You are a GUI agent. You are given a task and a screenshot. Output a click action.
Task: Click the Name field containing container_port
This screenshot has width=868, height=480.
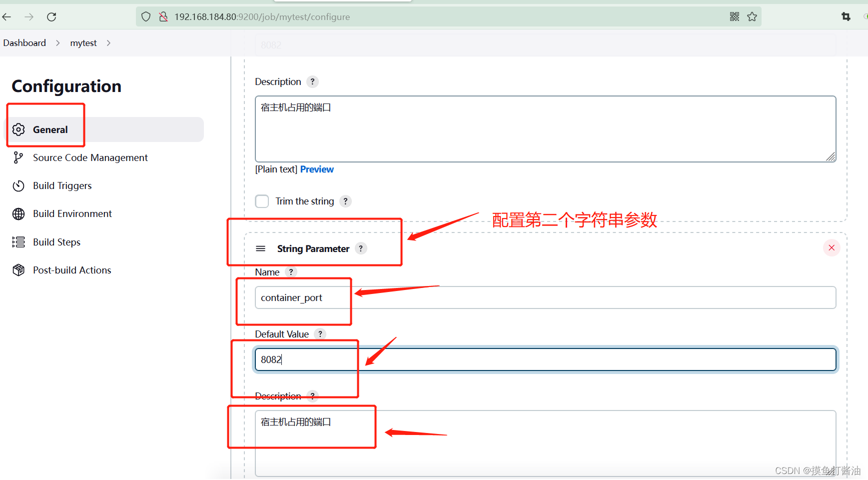(x=545, y=297)
